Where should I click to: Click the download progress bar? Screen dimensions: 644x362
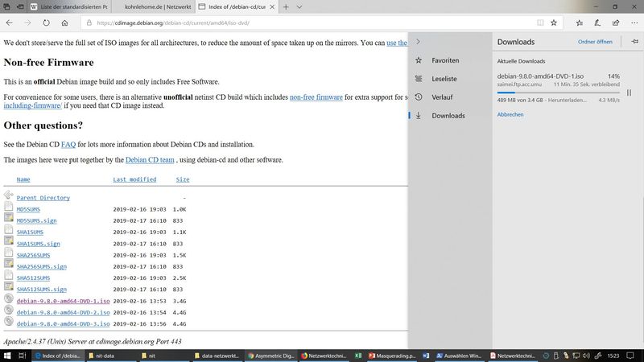tap(558, 93)
